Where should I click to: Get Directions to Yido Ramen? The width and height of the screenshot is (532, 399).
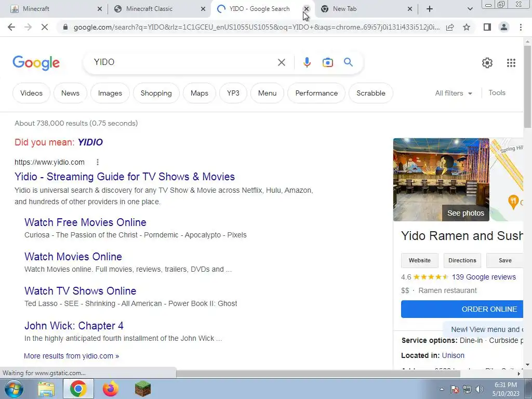pos(462,260)
